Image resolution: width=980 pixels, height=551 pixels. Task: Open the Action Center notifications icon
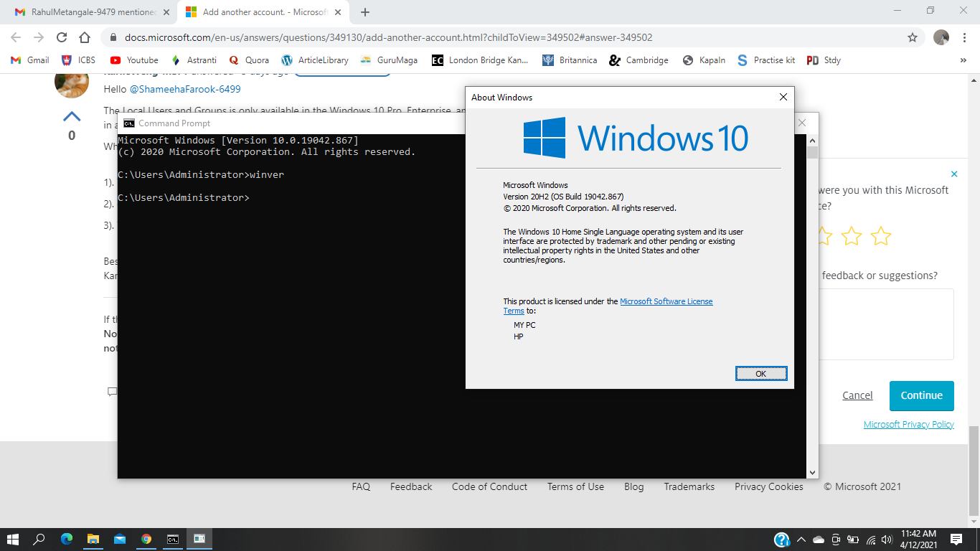(x=956, y=540)
